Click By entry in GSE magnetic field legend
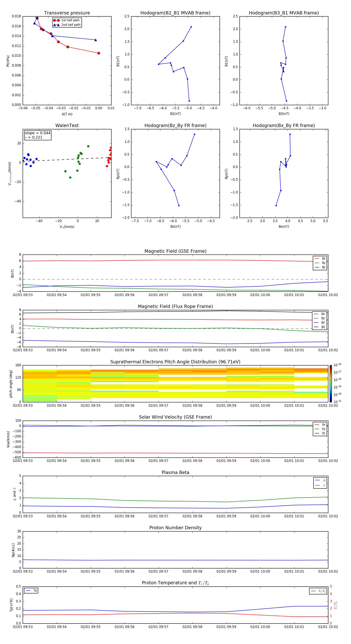Image resolution: width=351 pixels, height=644 pixels. point(320,263)
